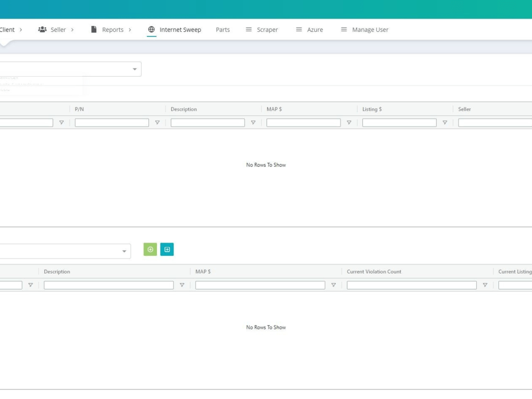Click the green circular plus button
532x399 pixels.
[150, 249]
